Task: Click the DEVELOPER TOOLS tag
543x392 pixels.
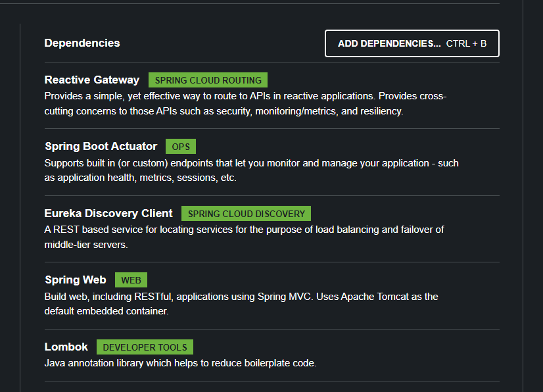Action: tap(145, 347)
